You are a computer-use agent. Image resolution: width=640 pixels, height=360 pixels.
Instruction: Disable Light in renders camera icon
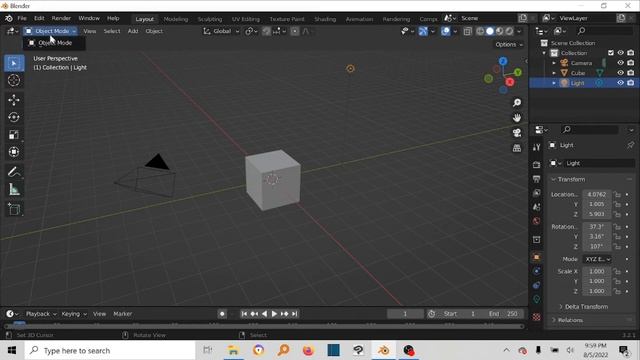click(x=631, y=83)
